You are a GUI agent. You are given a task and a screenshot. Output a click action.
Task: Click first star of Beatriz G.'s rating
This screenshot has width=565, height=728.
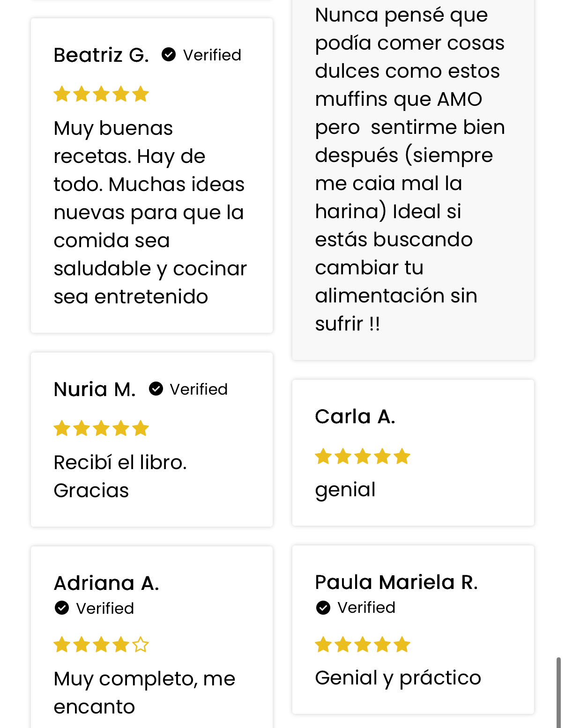click(62, 94)
